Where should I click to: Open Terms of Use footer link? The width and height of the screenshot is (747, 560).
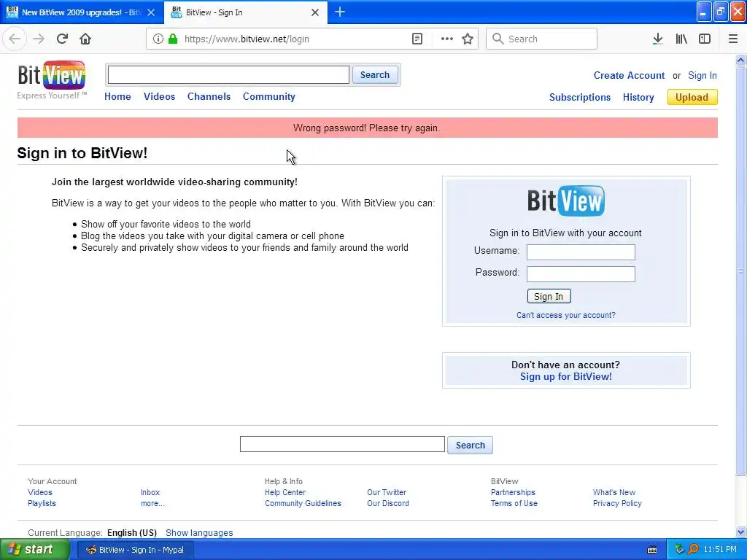click(514, 503)
